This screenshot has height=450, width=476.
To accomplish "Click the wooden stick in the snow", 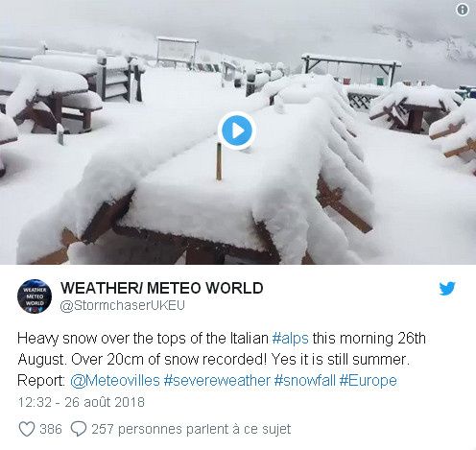I will (219, 162).
